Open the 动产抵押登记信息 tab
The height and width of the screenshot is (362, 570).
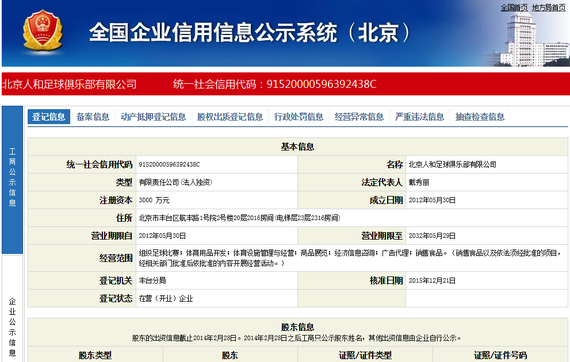click(x=153, y=117)
